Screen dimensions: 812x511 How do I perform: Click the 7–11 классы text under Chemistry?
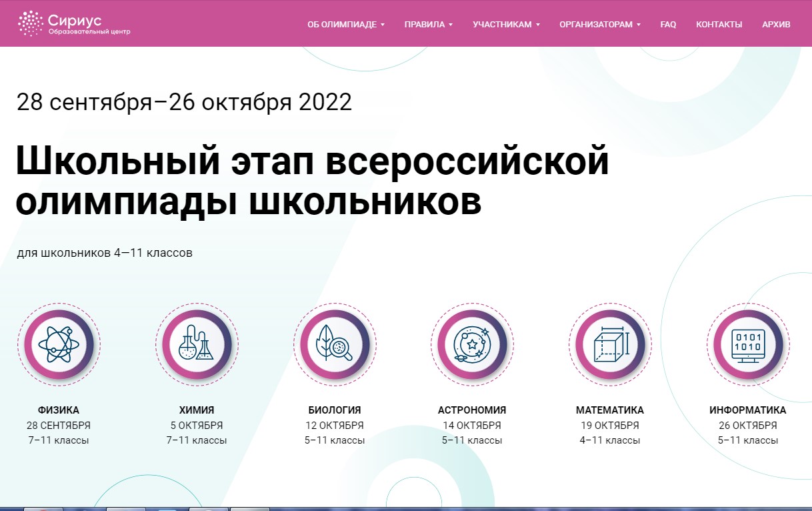(197, 440)
